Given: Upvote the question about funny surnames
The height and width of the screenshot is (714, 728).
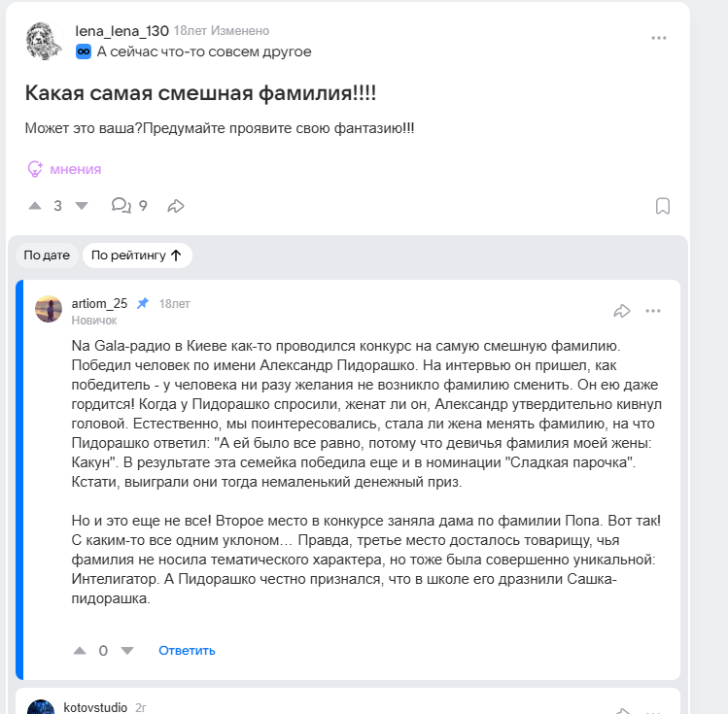Looking at the screenshot, I should pyautogui.click(x=35, y=206).
